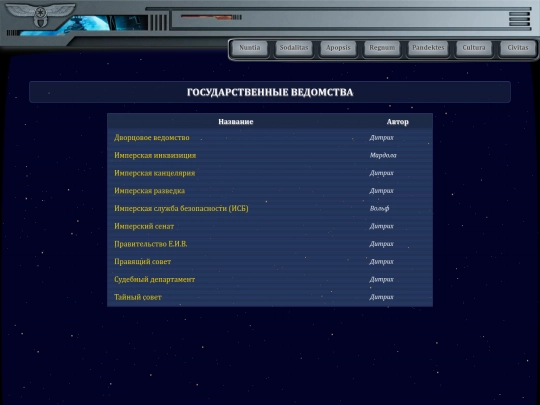
Task: Open the Pandektes menu tab
Action: point(428,48)
